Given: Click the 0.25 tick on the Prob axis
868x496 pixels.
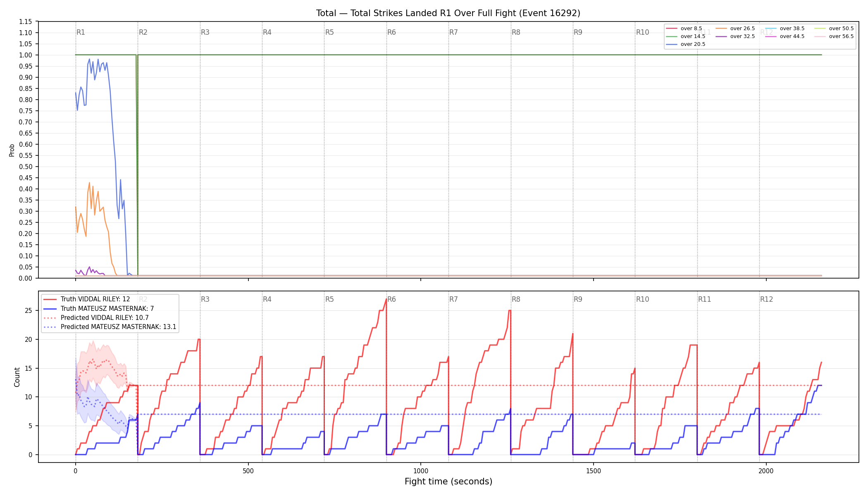Looking at the screenshot, I should (x=26, y=222).
